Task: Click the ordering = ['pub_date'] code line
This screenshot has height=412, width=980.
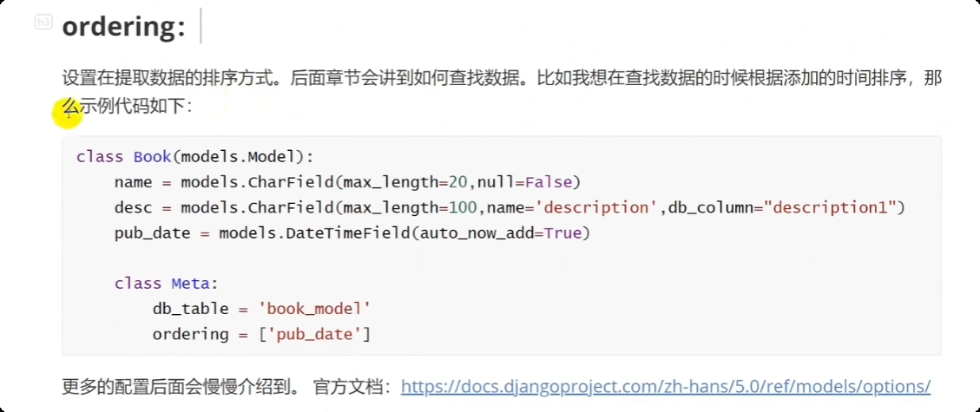Action: (261, 334)
